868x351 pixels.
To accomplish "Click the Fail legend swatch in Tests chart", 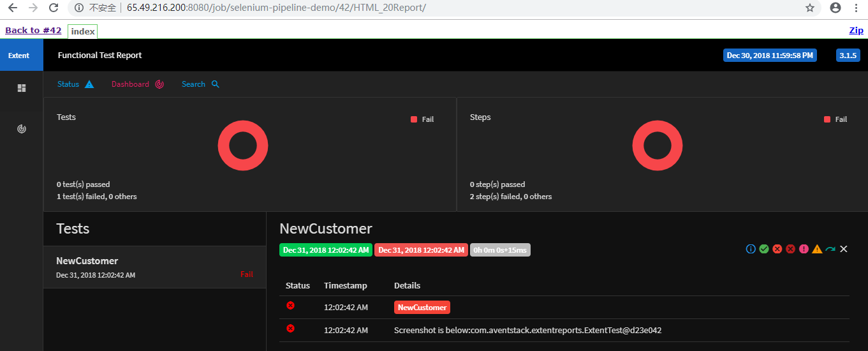I will 414,119.
